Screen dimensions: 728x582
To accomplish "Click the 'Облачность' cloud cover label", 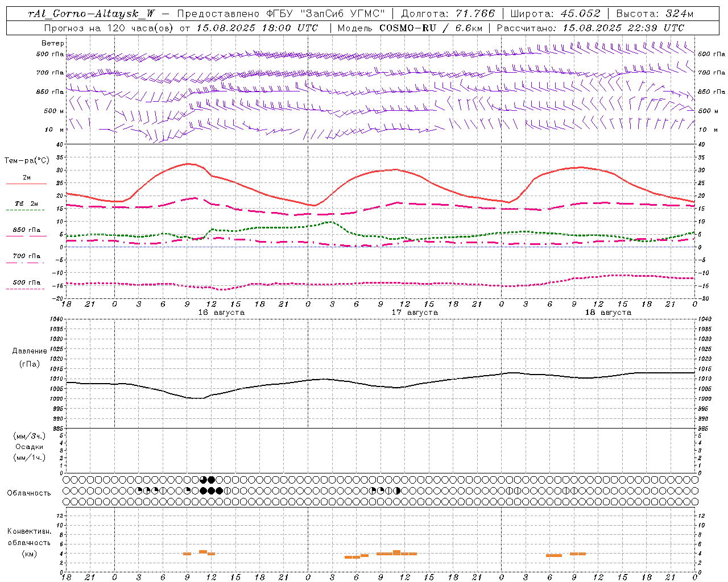I will pyautogui.click(x=29, y=493).
